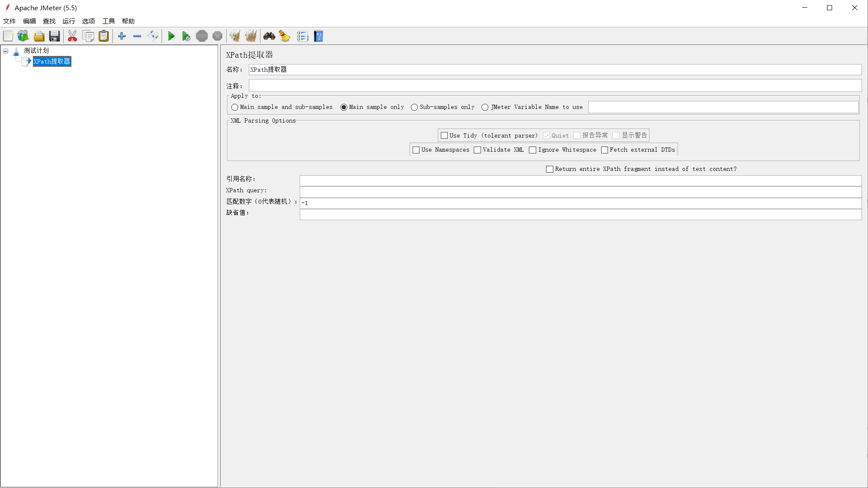This screenshot has height=488, width=868.
Task: Save the current test plan
Action: click(54, 36)
